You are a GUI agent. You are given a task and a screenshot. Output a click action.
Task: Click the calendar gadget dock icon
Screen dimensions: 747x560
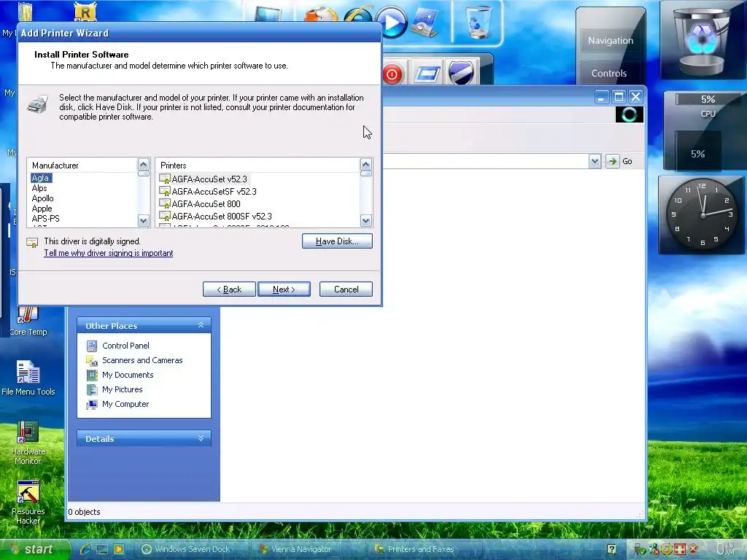(x=425, y=23)
